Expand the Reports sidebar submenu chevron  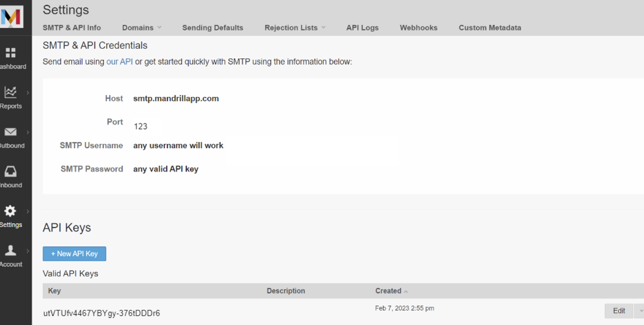click(x=27, y=93)
